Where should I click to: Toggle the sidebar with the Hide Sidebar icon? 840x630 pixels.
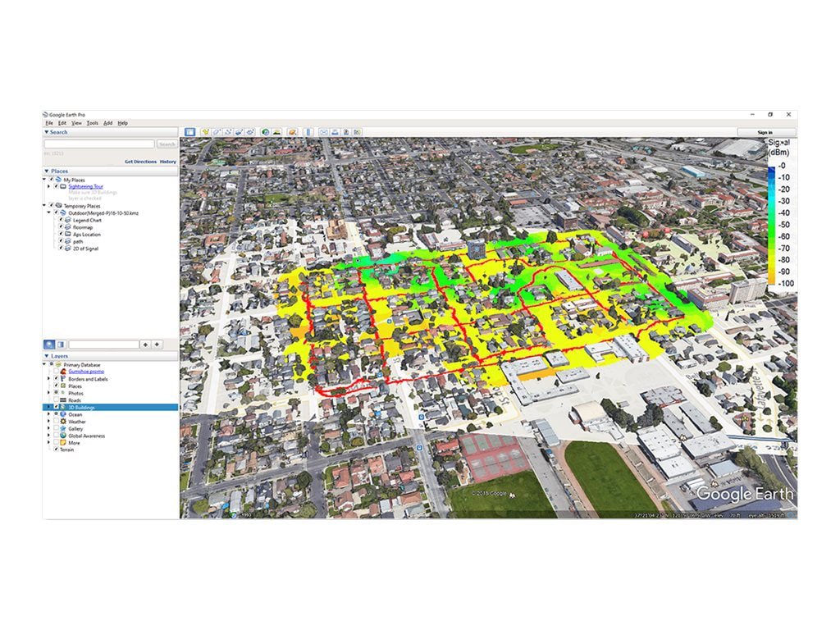coord(189,131)
